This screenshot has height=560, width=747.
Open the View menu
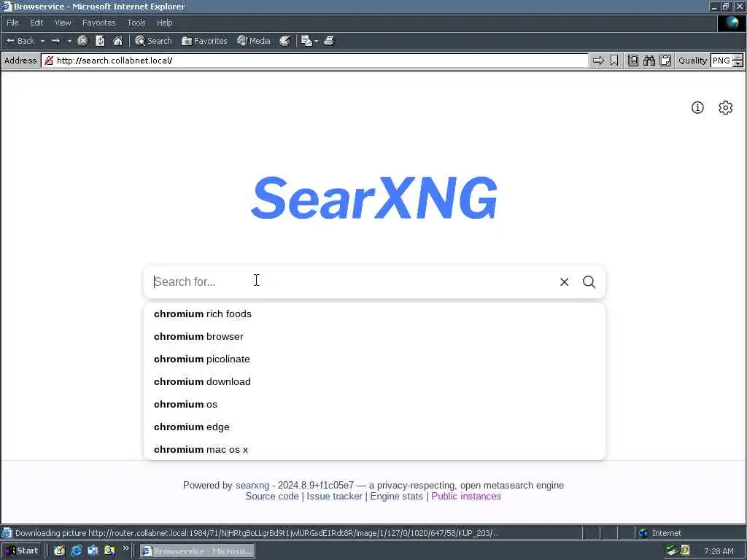tap(63, 23)
